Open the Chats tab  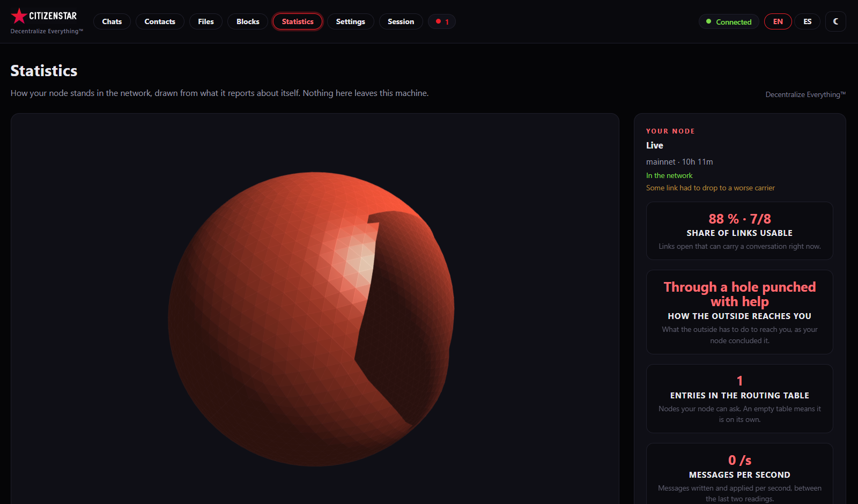pyautogui.click(x=112, y=21)
